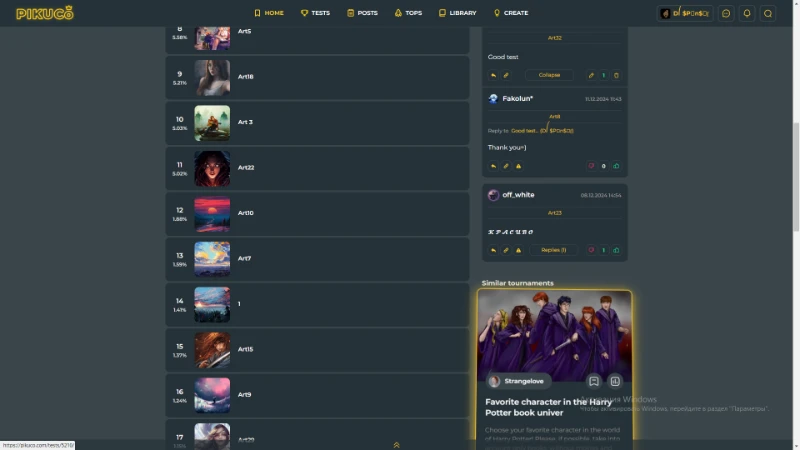The image size is (800, 450).
Task: Open the Fakolun username link
Action: (x=517, y=98)
